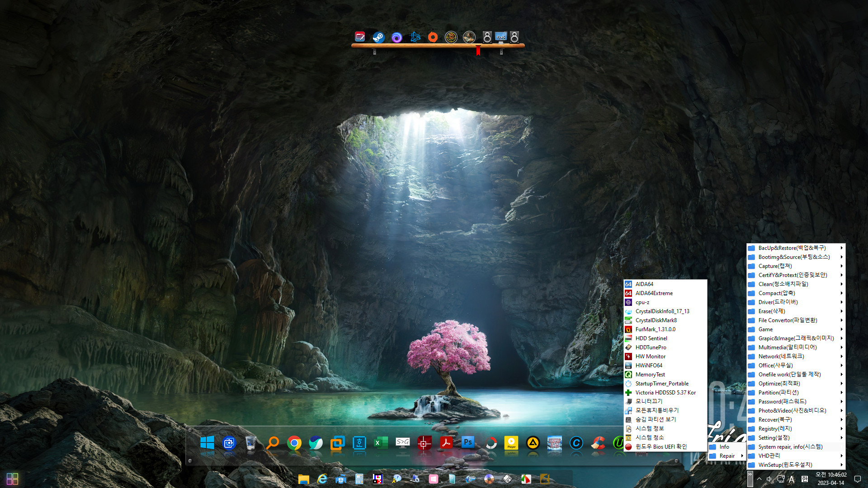The width and height of the screenshot is (868, 488).
Task: Launch Photoshop from the bottom dock
Action: point(468,442)
